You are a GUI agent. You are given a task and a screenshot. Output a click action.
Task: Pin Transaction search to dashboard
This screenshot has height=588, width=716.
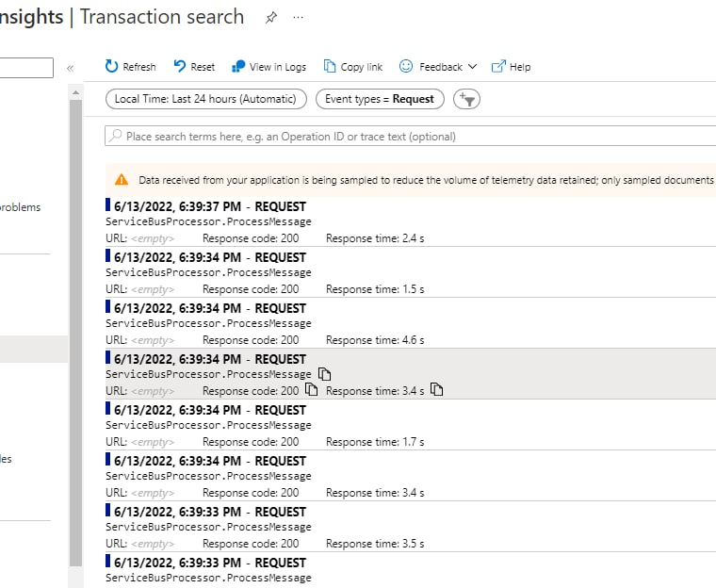click(271, 18)
